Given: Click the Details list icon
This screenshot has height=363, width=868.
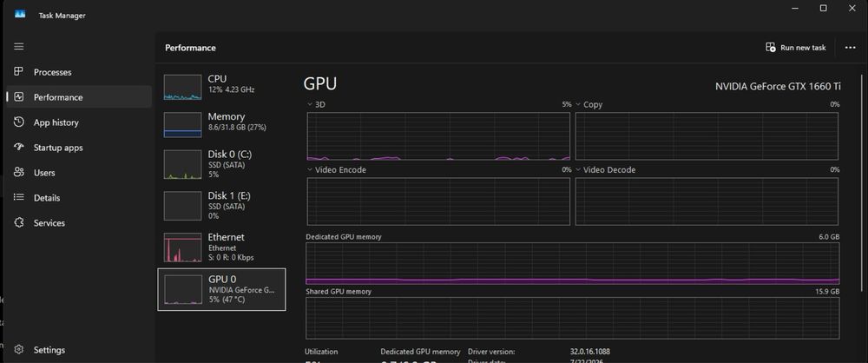Looking at the screenshot, I should (x=19, y=197).
